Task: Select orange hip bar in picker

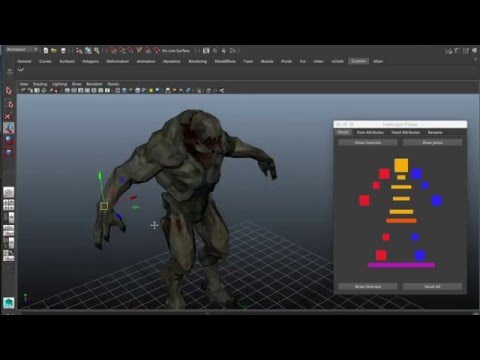Action: (401, 221)
